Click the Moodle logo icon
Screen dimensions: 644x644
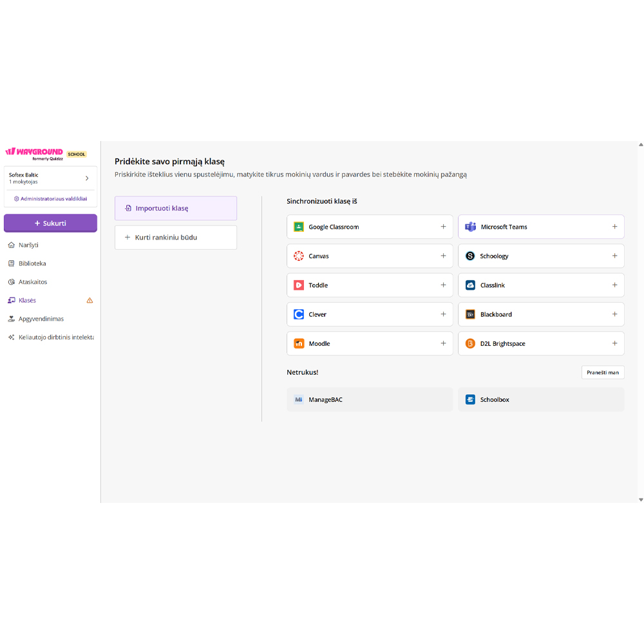(299, 343)
